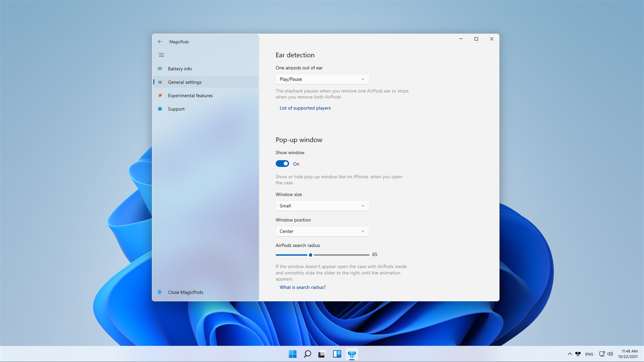This screenshot has height=362, width=644.
Task: Click What is search radius link
Action: coord(302,287)
